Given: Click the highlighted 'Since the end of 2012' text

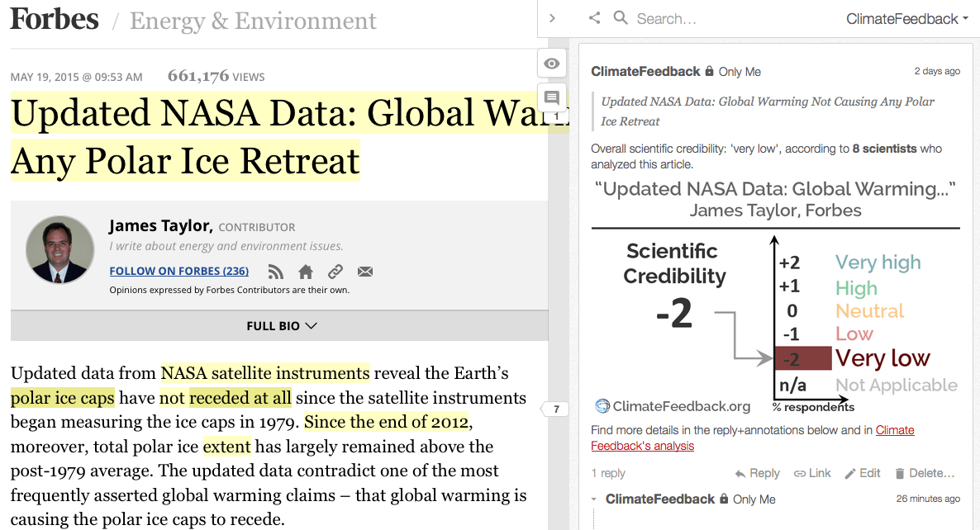Looking at the screenshot, I should (x=386, y=422).
